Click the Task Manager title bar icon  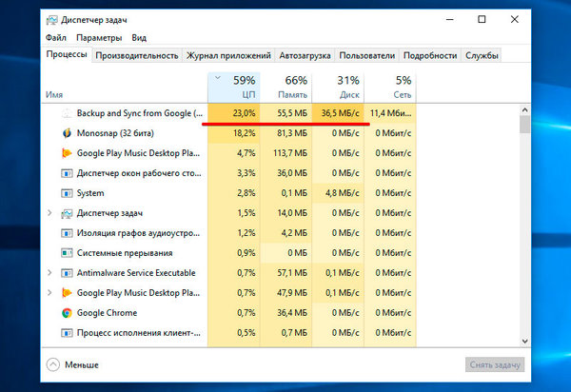[x=51, y=20]
